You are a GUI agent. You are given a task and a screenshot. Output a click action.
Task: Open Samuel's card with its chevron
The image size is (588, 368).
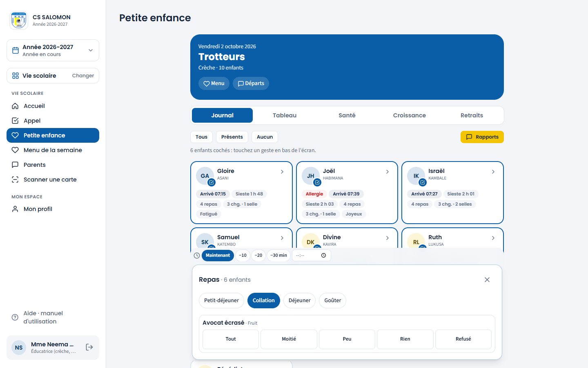pos(282,238)
